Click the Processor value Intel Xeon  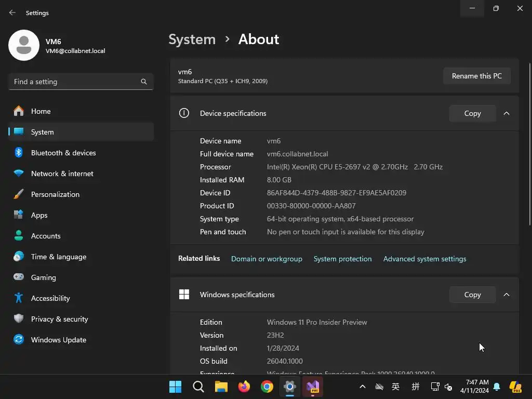[x=354, y=167]
